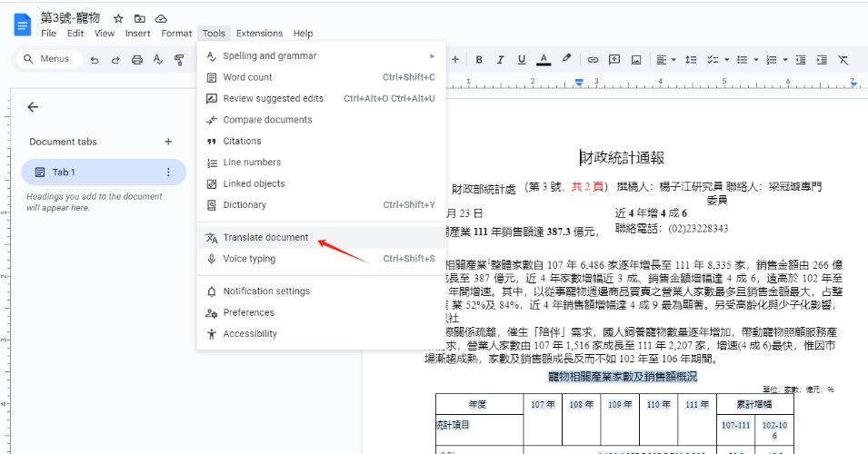Open the File menu
868x454 pixels.
(x=49, y=34)
